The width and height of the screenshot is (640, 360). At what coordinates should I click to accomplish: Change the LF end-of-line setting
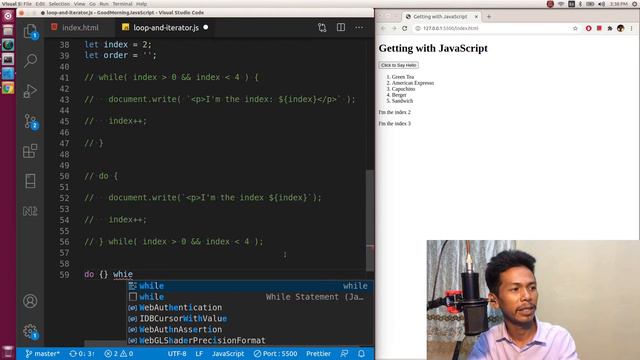click(199, 353)
